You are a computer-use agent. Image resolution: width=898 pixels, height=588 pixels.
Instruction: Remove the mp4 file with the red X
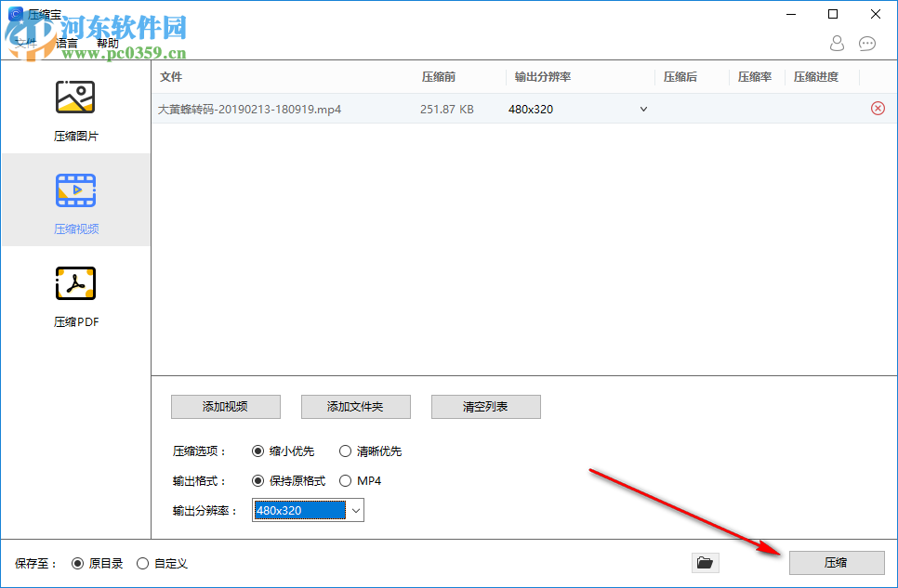[877, 109]
